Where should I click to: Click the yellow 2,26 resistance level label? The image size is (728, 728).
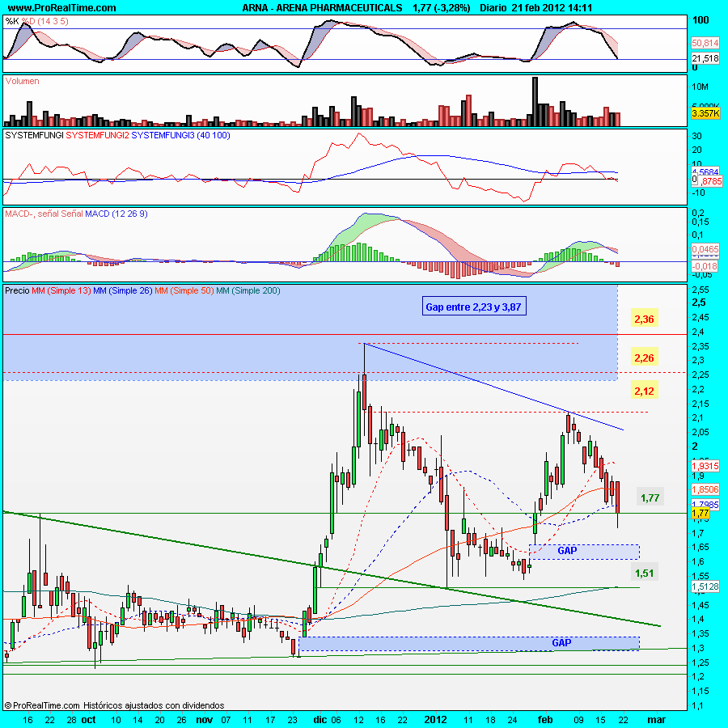[644, 358]
